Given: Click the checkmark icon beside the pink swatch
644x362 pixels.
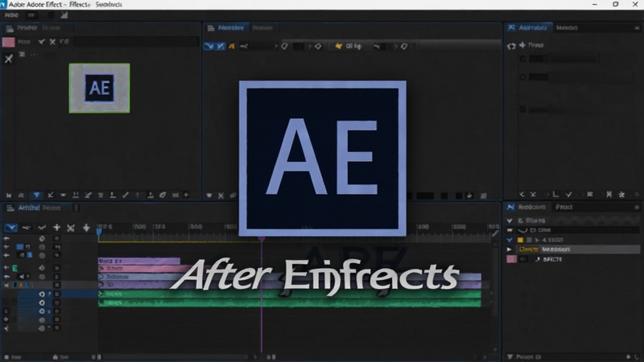Looking at the screenshot, I should click(x=41, y=42).
